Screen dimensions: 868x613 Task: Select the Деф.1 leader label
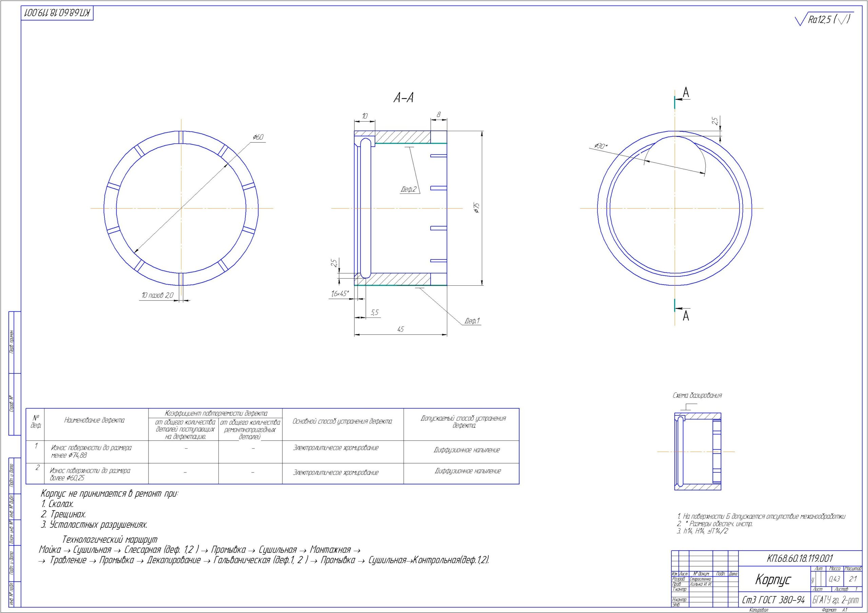tap(472, 321)
